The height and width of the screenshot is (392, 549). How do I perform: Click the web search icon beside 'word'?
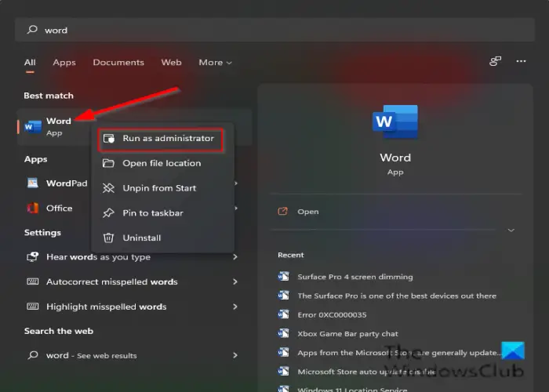coord(33,355)
